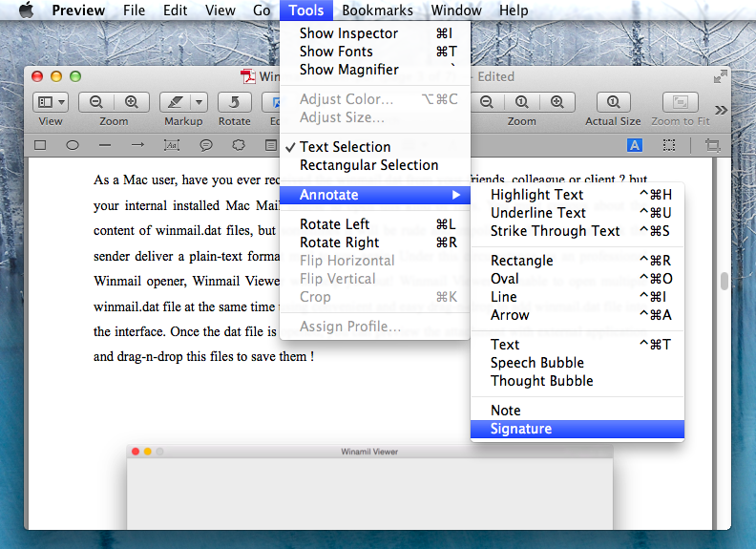Screen dimensions: 756x549
Task: Open the Apple menu
Action: click(26, 11)
